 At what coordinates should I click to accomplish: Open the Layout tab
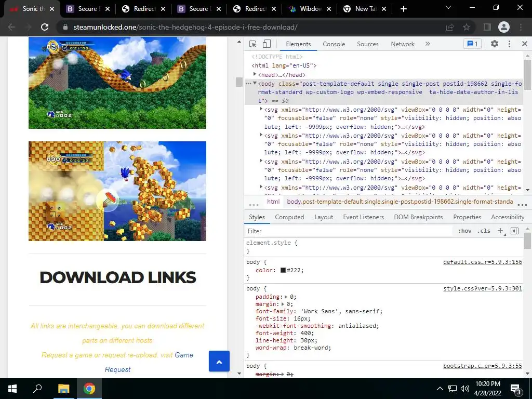[x=324, y=217]
